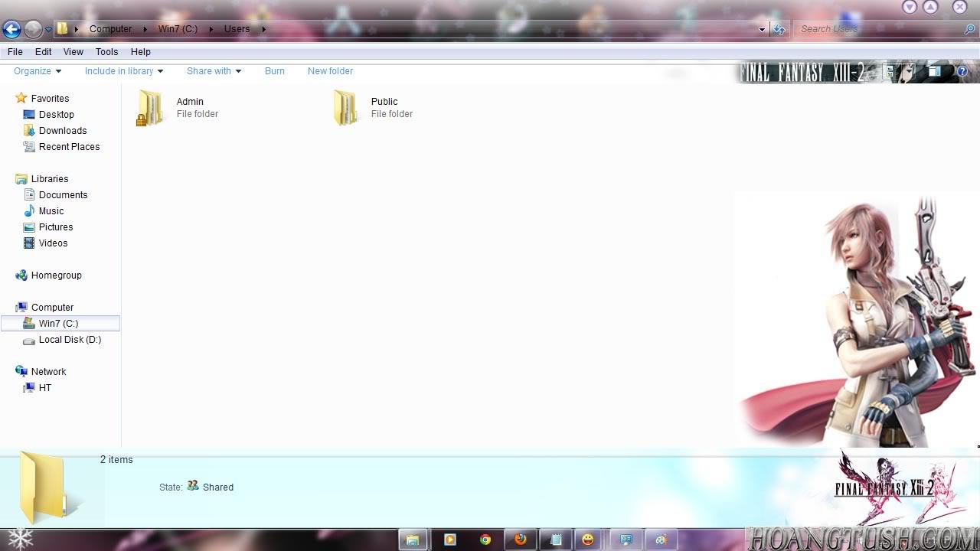
Task: Click the Change your view icon
Action: [x=890, y=72]
